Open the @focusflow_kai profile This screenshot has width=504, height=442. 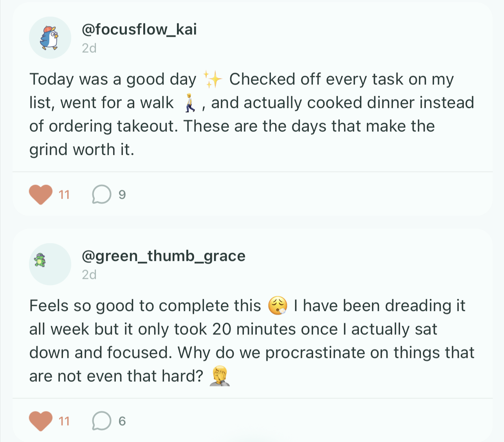click(x=139, y=29)
